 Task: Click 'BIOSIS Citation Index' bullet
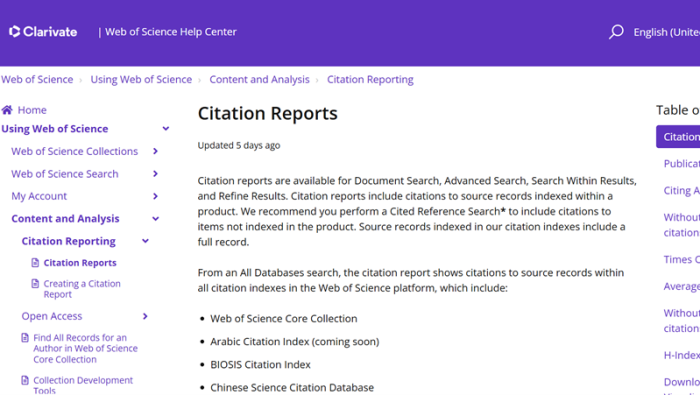coord(260,365)
